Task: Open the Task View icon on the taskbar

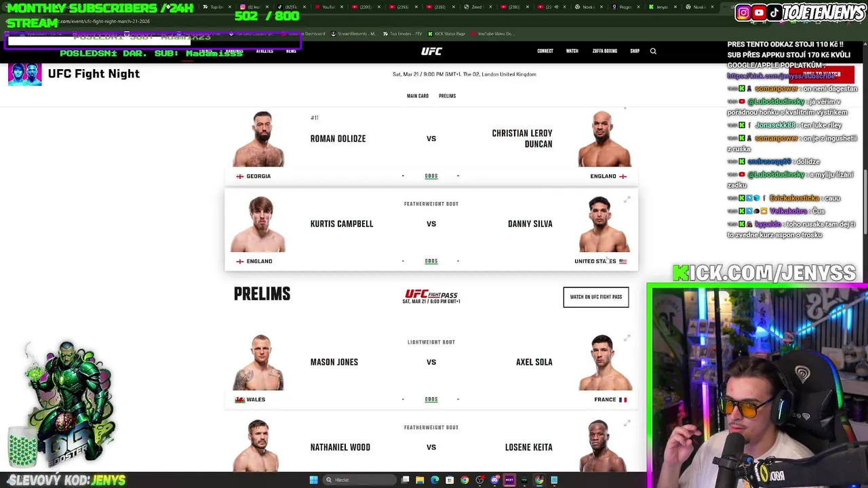Action: (x=405, y=480)
